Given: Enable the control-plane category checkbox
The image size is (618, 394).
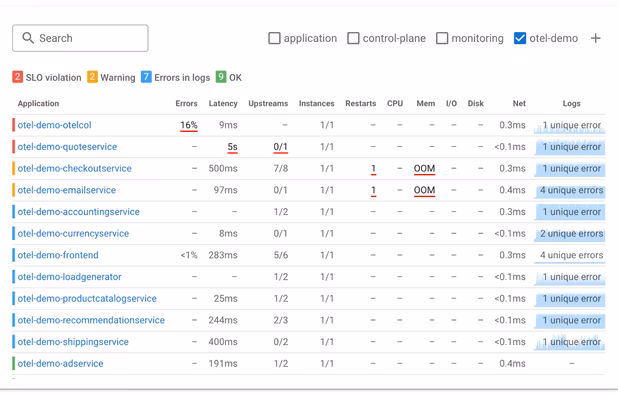Looking at the screenshot, I should pyautogui.click(x=353, y=38).
